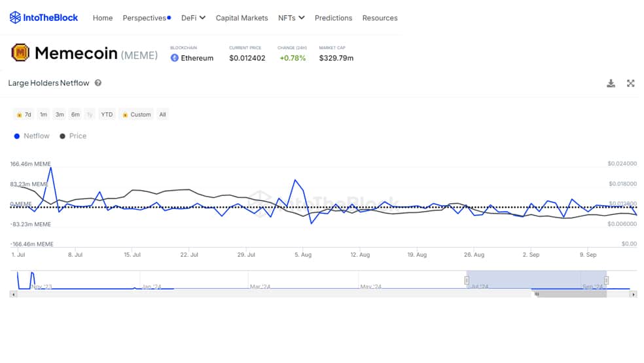Open the Resources page
Viewport: 644px width, 363px height.
[380, 18]
